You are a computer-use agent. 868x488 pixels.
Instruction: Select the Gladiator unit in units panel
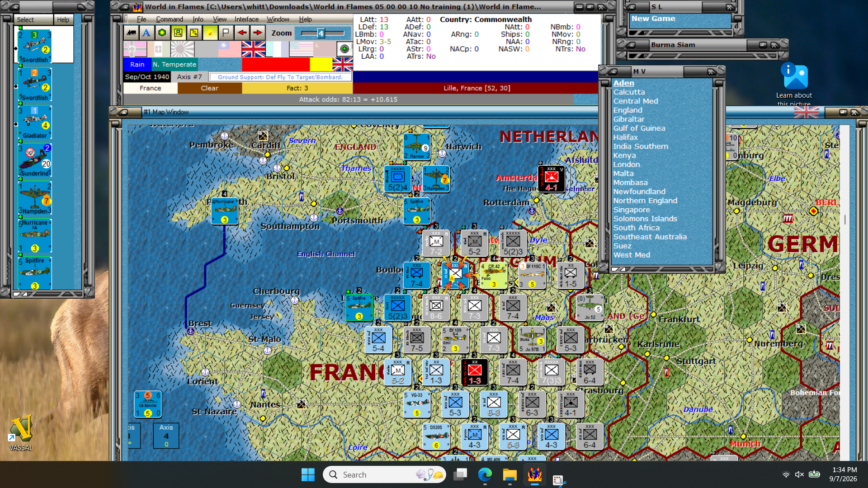35,122
